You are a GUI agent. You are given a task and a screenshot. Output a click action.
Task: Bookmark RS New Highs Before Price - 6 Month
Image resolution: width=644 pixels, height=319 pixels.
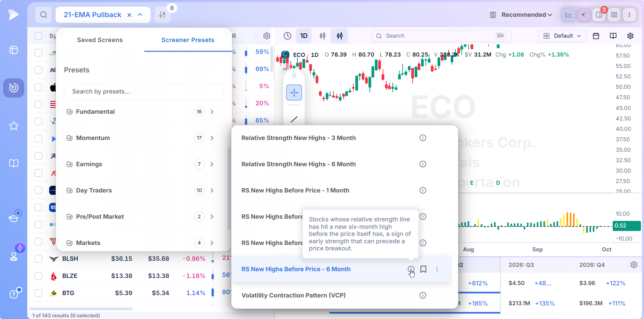(x=423, y=269)
